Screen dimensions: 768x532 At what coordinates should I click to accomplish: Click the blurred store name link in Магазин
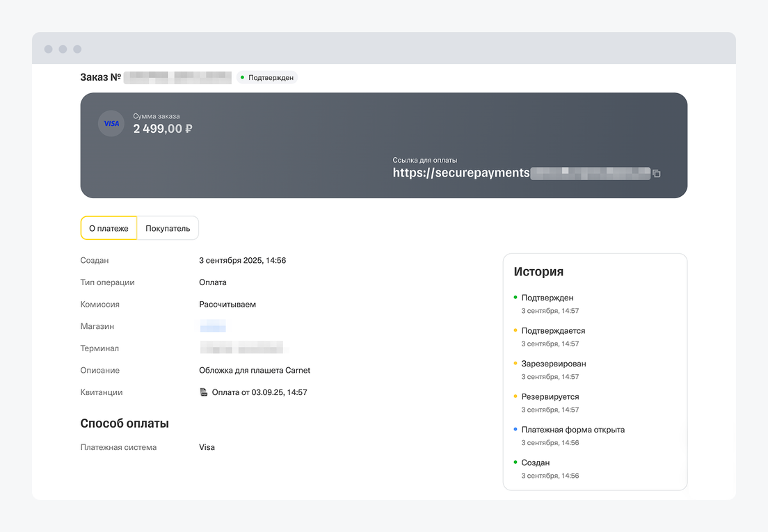(x=213, y=326)
